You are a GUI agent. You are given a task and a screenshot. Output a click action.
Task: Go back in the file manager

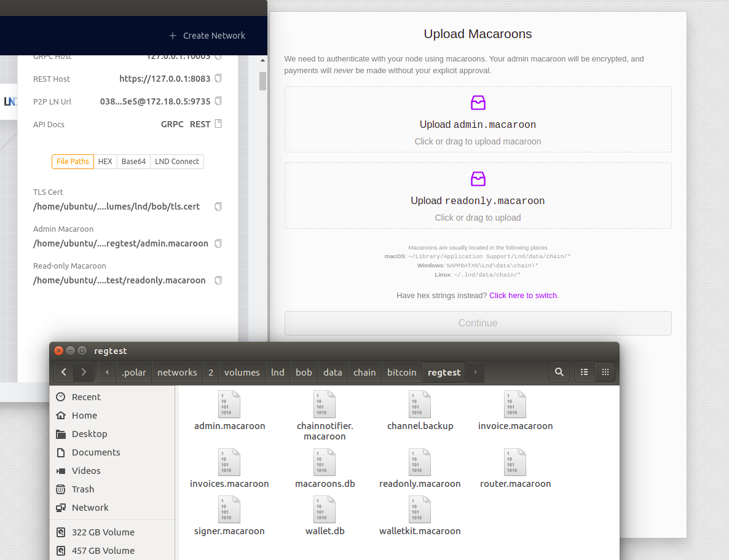click(64, 372)
